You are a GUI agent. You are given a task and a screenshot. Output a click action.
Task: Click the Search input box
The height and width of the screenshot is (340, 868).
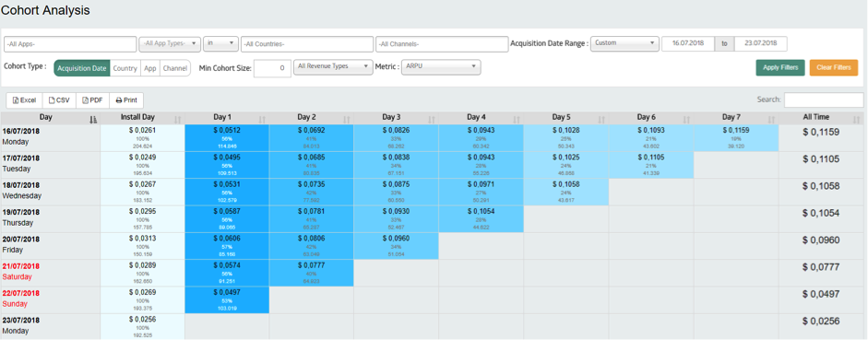[824, 100]
